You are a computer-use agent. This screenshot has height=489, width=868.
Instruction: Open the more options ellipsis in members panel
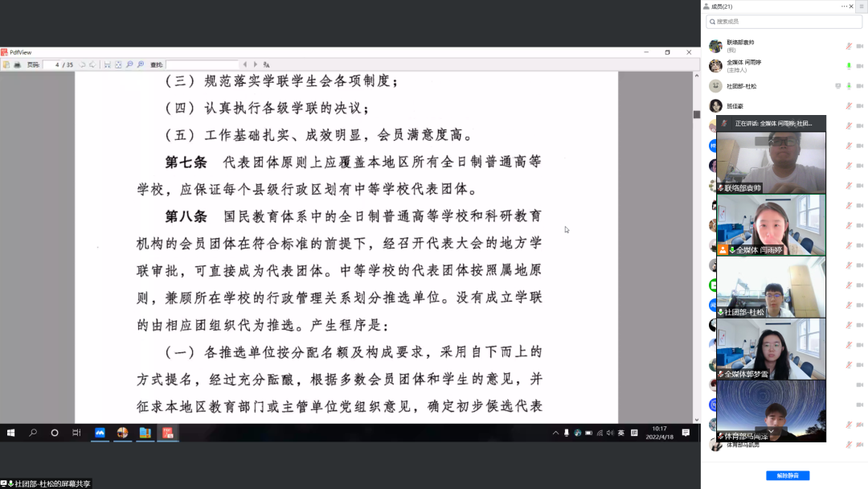(844, 6)
